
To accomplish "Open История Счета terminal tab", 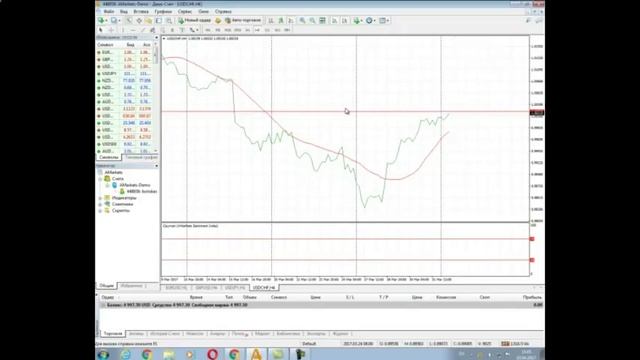I will (x=164, y=334).
